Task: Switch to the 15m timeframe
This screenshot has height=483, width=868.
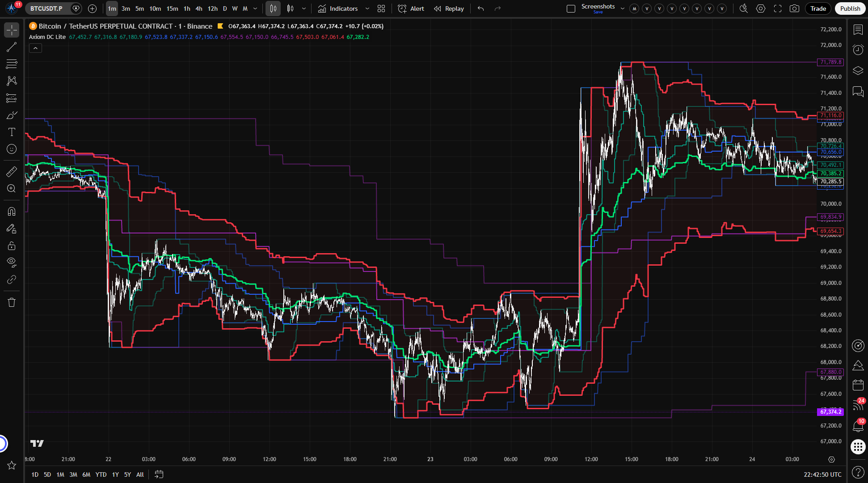Action: tap(172, 8)
